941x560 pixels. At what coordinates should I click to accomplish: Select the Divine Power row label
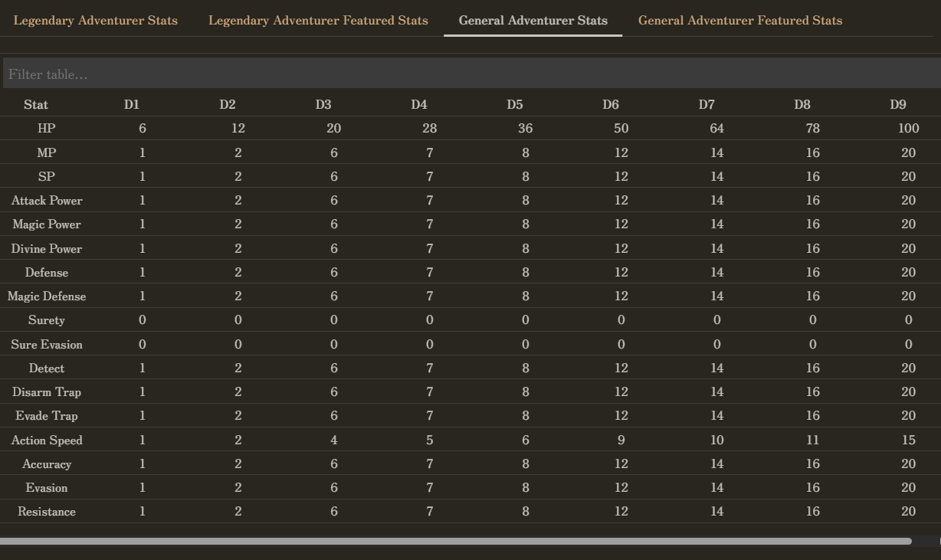coord(47,249)
